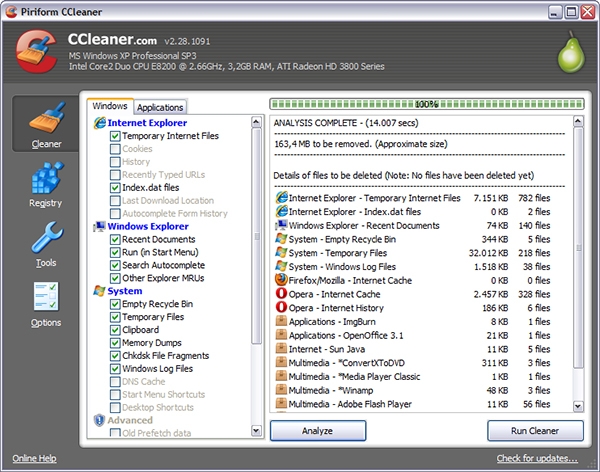This screenshot has width=600, height=472.
Task: Open the Registry section icon
Action: (46, 178)
